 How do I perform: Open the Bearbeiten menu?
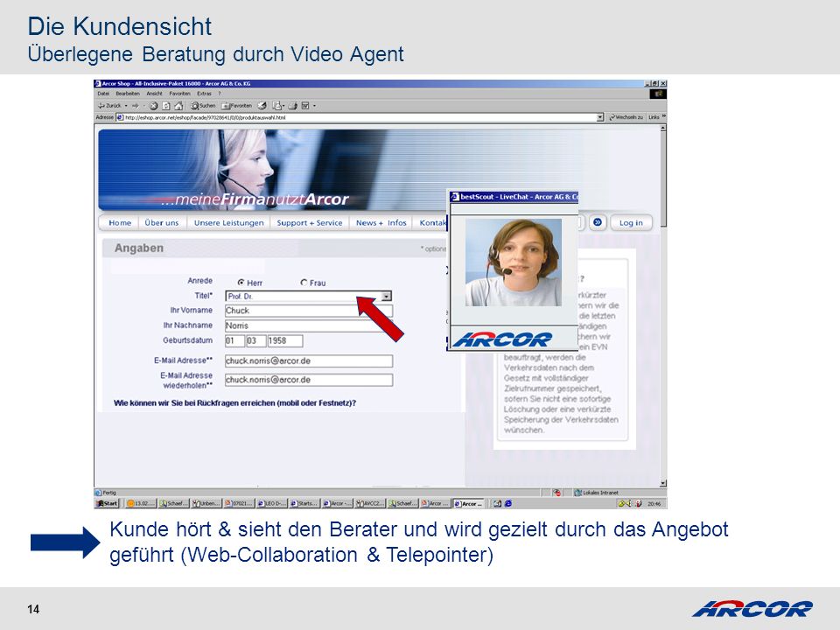click(x=128, y=94)
